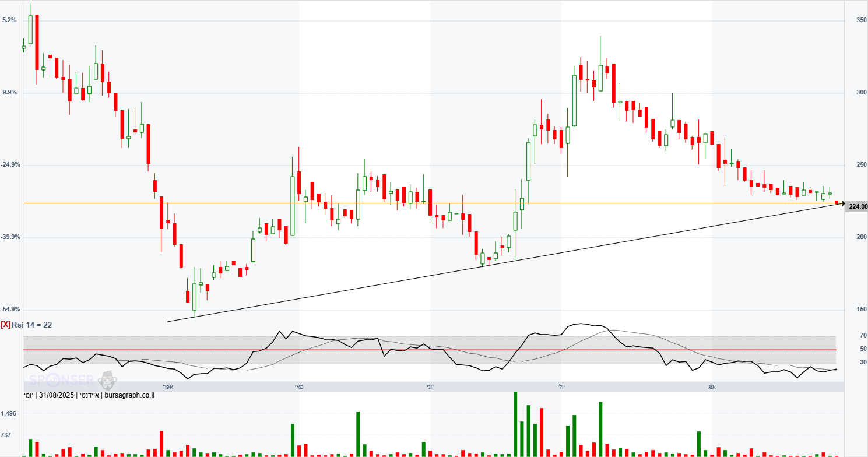Click the 737 volume axis label
The width and height of the screenshot is (868, 457).
pos(6,435)
